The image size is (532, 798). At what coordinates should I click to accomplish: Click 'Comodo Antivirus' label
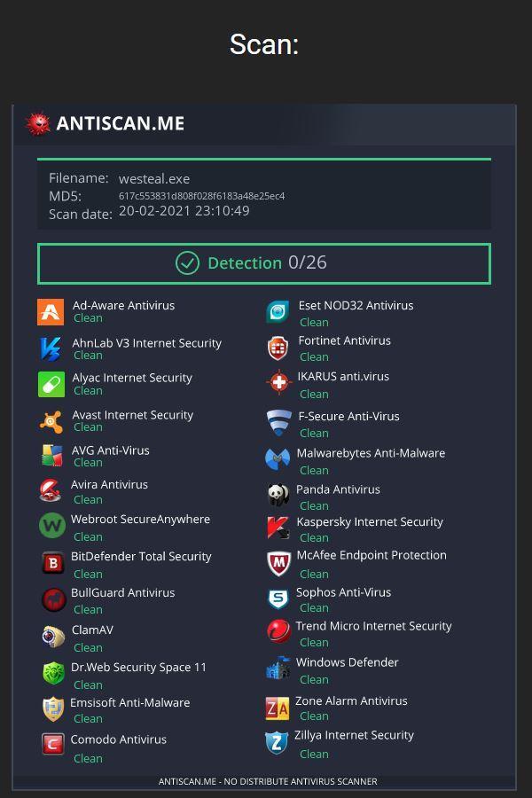coord(119,739)
